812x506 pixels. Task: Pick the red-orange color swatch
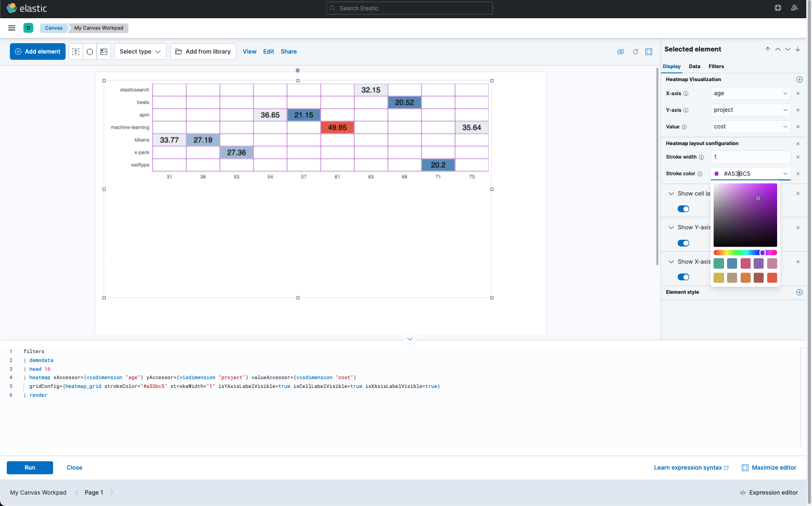click(x=772, y=278)
